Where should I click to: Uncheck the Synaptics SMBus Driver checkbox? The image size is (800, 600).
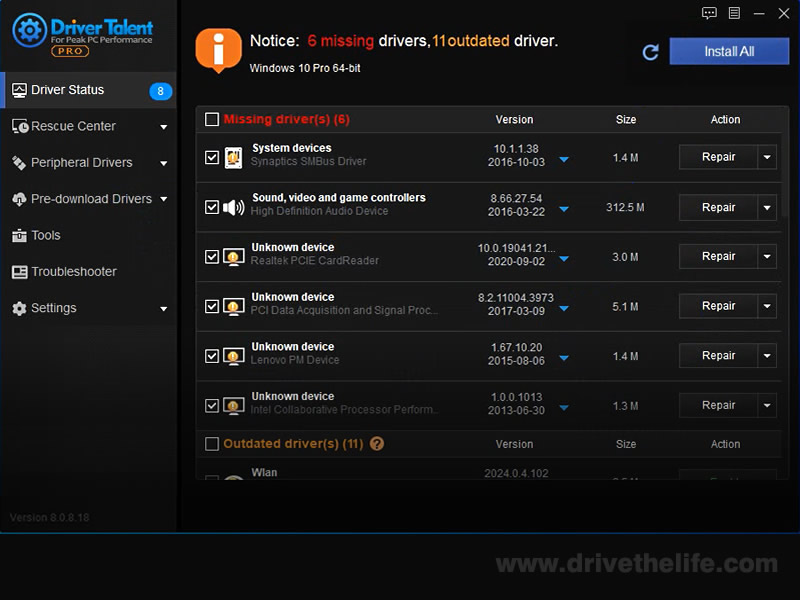click(212, 157)
